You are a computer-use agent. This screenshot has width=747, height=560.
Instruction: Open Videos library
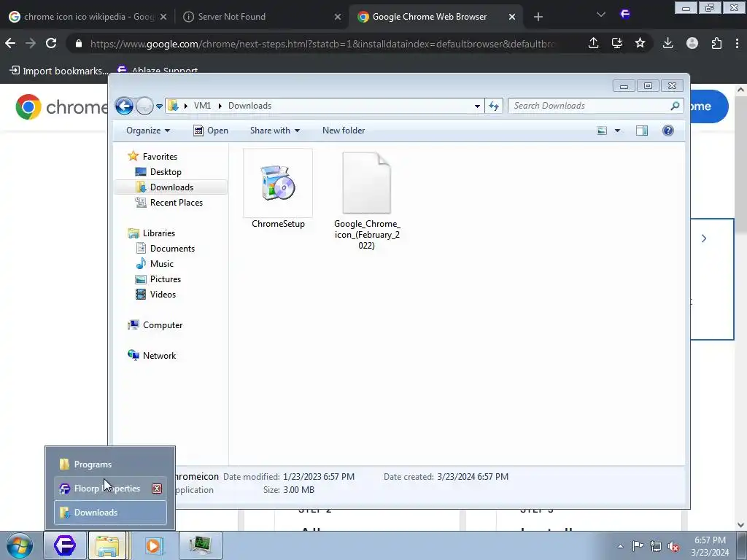155,295
